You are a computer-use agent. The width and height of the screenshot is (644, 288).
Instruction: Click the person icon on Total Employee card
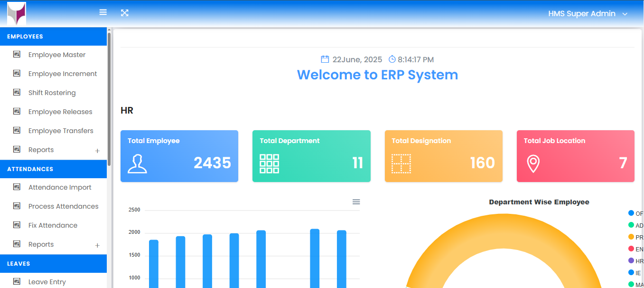click(137, 163)
